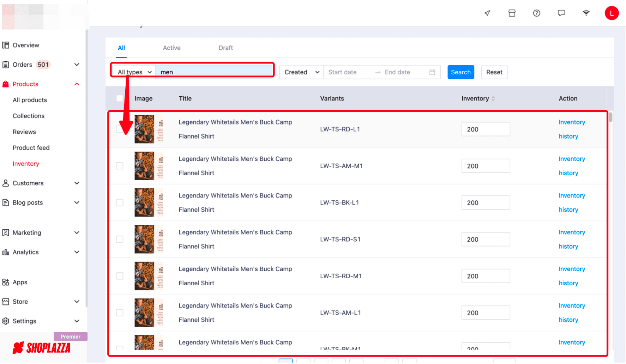Click the Overview sidebar icon
The width and height of the screenshot is (626, 364).
(6, 45)
